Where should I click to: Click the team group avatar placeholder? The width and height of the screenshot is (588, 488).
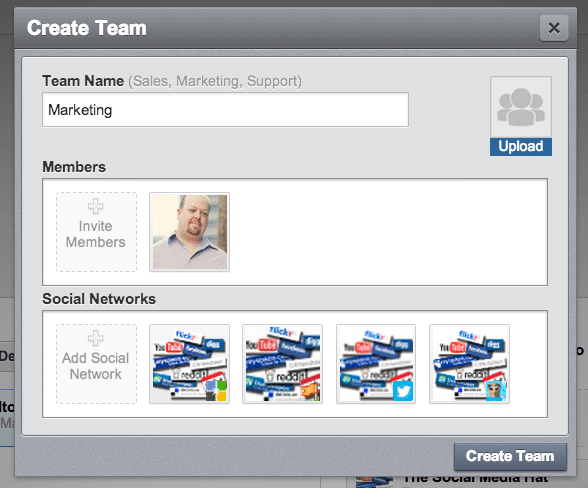click(x=520, y=107)
